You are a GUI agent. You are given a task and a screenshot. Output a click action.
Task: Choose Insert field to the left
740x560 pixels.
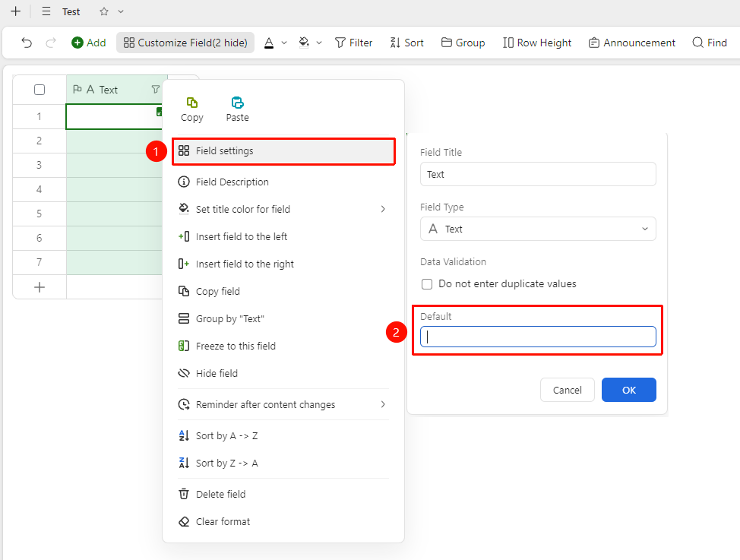click(283, 236)
